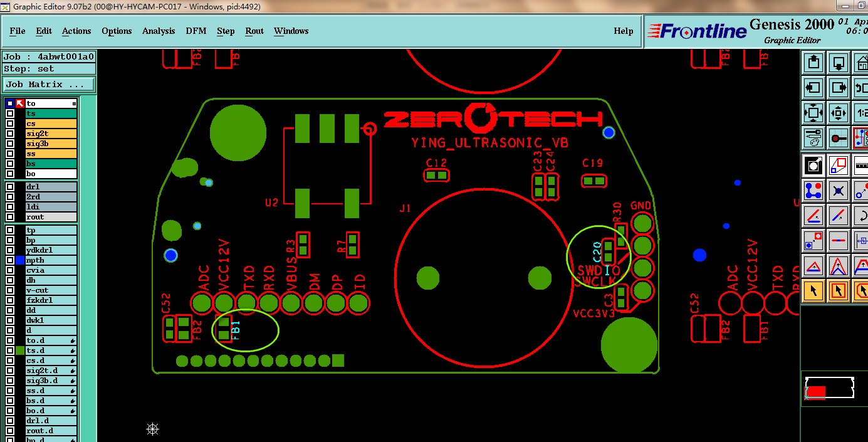Toggle the checkbox for layer ss
868x442 pixels.
[x=10, y=154]
